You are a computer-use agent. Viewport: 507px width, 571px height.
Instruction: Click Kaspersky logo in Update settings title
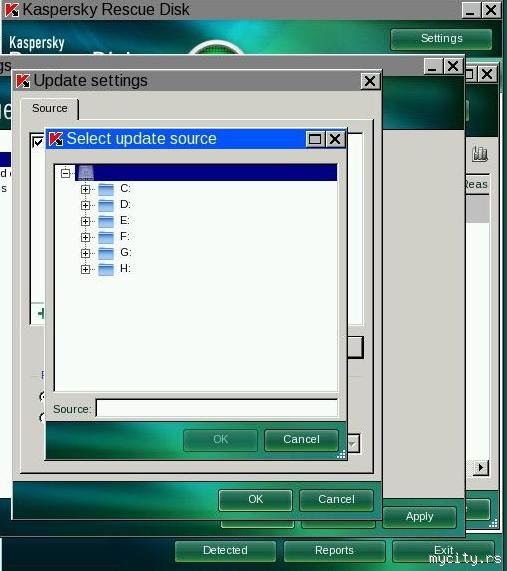click(23, 81)
